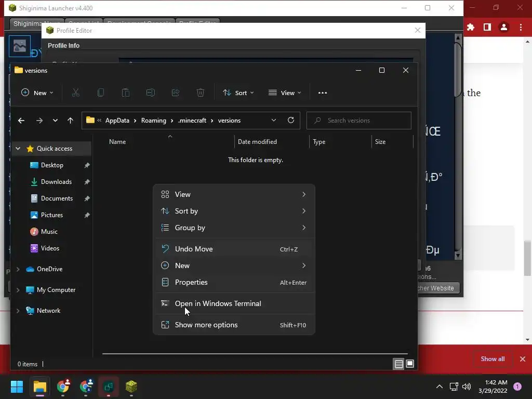The height and width of the screenshot is (399, 532).
Task: Click the network tray icon
Action: coord(454,387)
